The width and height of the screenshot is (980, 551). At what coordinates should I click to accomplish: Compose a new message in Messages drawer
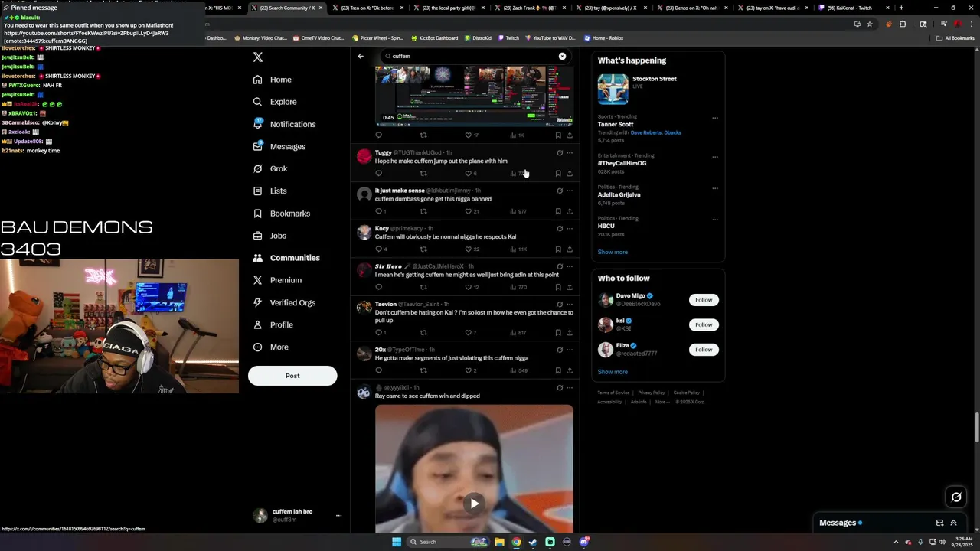tap(939, 523)
